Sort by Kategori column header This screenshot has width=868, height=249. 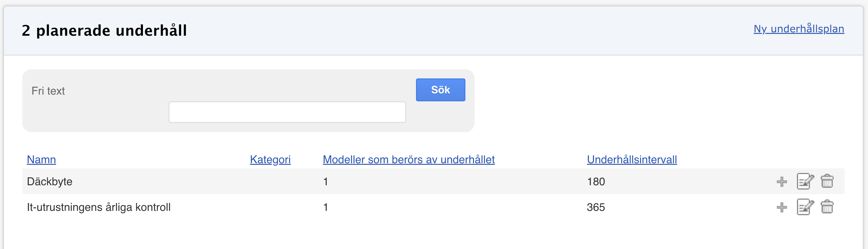point(270,159)
